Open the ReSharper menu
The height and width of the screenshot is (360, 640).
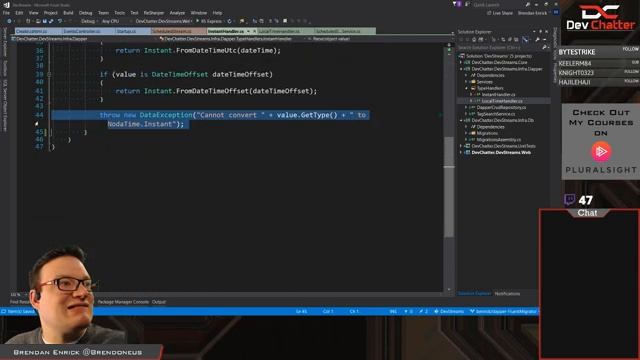point(154,13)
